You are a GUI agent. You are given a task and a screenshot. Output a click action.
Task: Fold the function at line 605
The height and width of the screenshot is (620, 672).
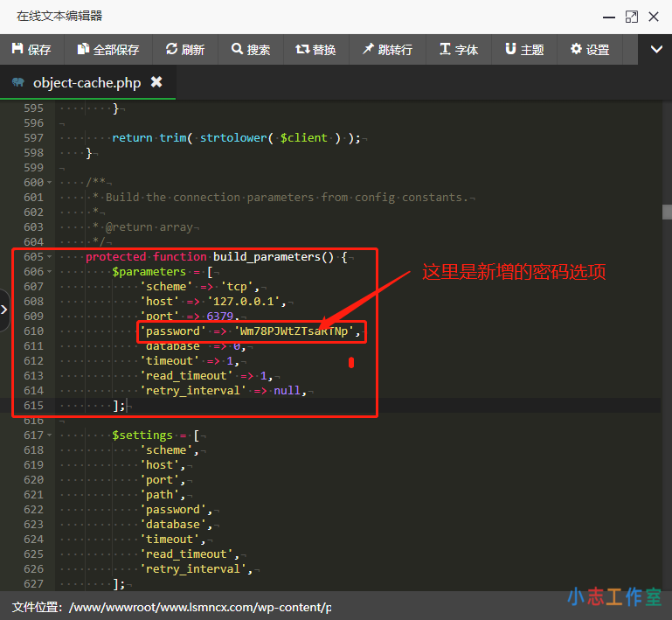click(50, 257)
